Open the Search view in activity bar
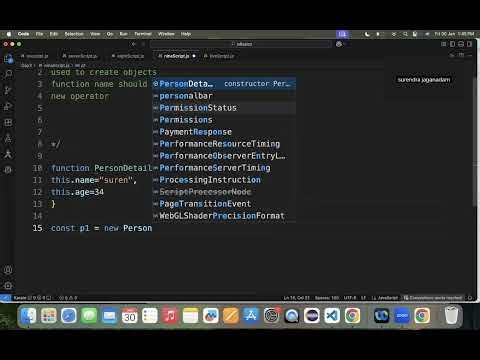 click(8, 74)
